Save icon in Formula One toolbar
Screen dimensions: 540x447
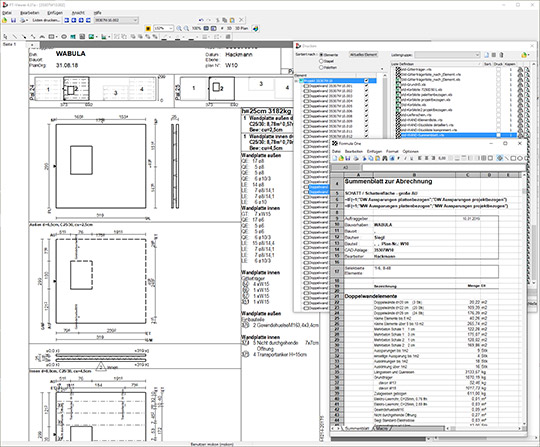(348, 158)
